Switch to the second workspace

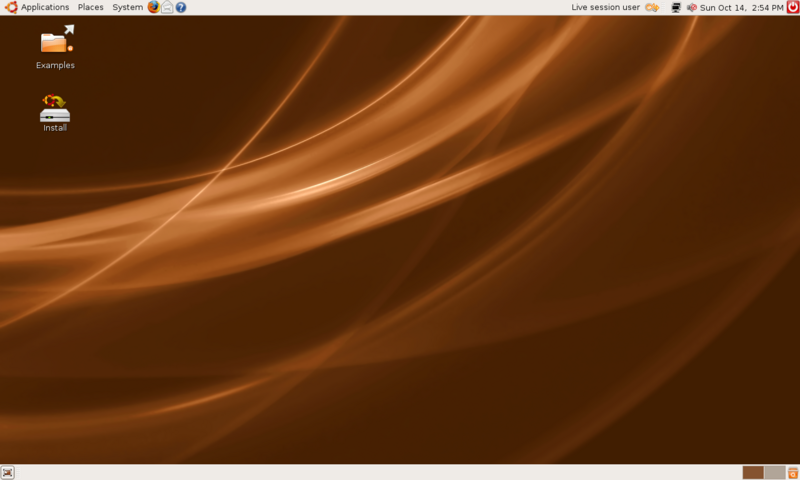pos(774,472)
